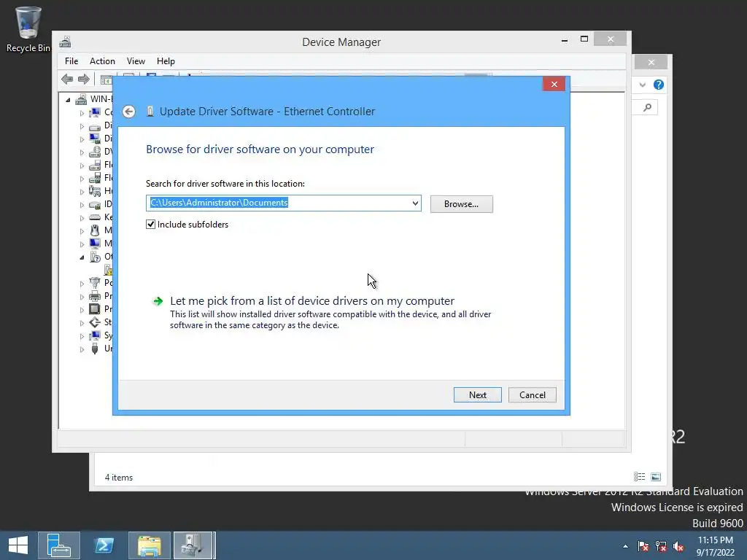Select the IDE ATA/ATAPI controllers icon
Screen dimensions: 747x560
tap(95, 205)
